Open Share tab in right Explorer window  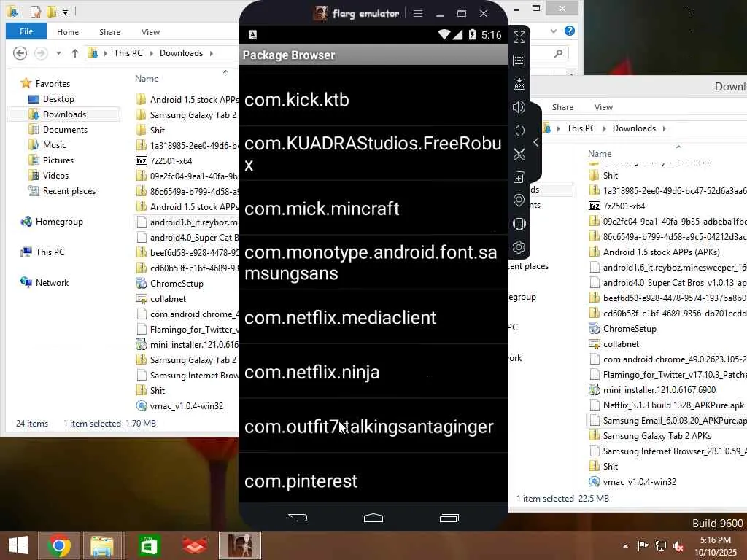pyautogui.click(x=562, y=107)
